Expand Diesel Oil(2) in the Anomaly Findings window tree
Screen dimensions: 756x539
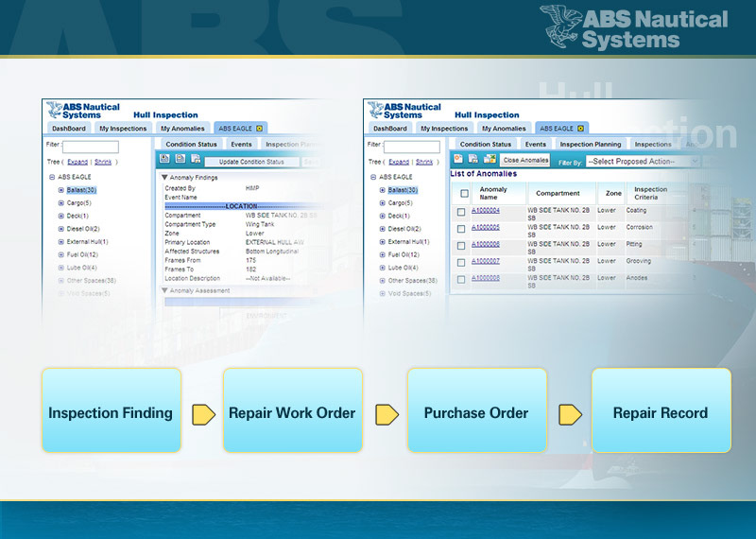(60, 229)
